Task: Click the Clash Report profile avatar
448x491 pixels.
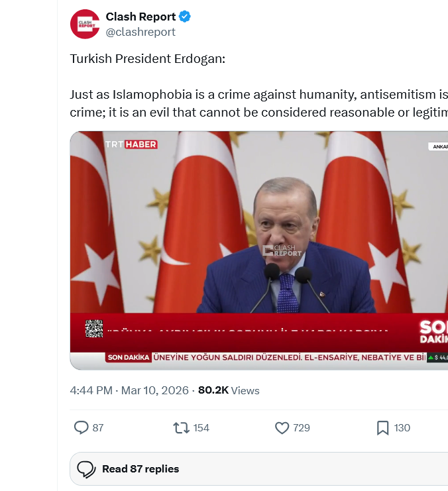Action: [x=85, y=24]
